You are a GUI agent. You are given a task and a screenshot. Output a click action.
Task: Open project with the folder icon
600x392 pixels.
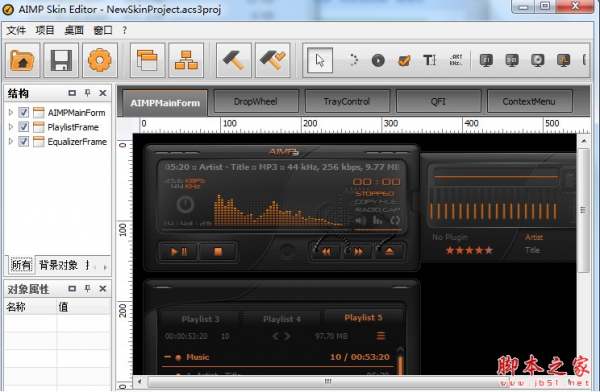pyautogui.click(x=23, y=60)
